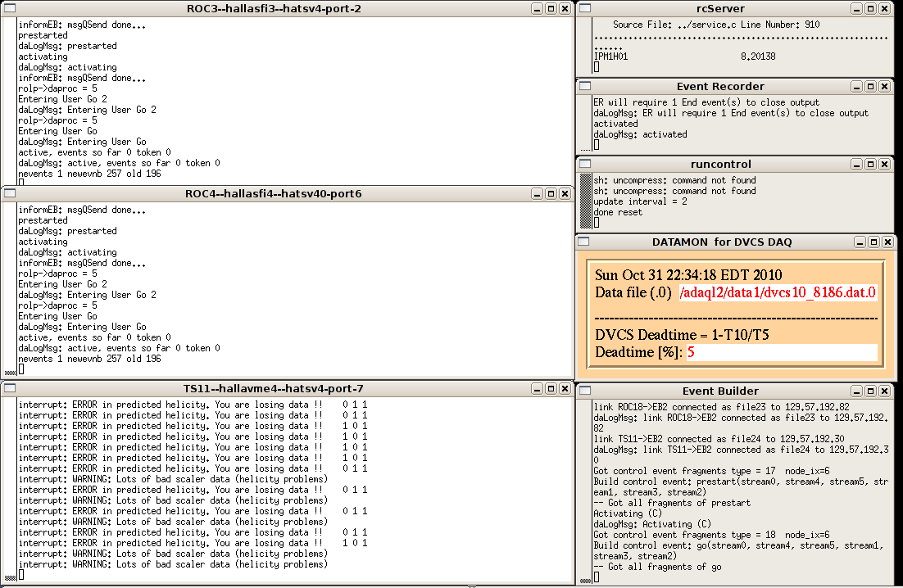Close the ROC4--hallasfi4 window
This screenshot has height=588, width=903.
click(x=565, y=194)
